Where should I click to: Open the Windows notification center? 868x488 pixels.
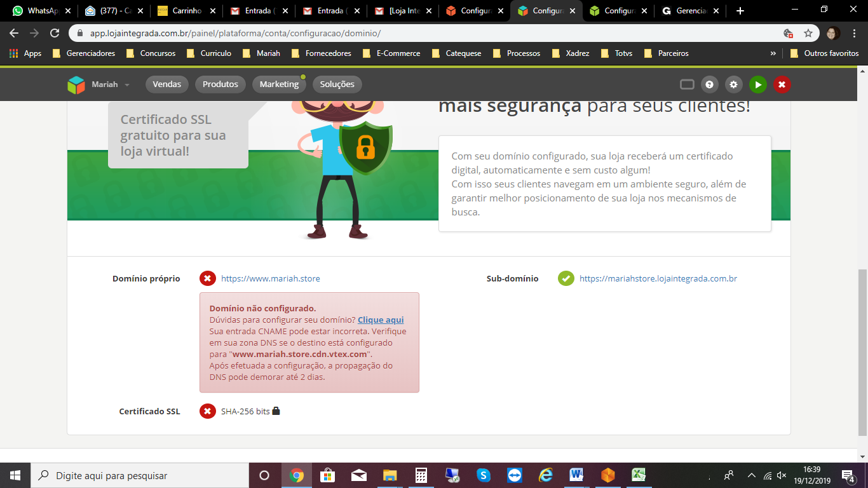click(848, 475)
